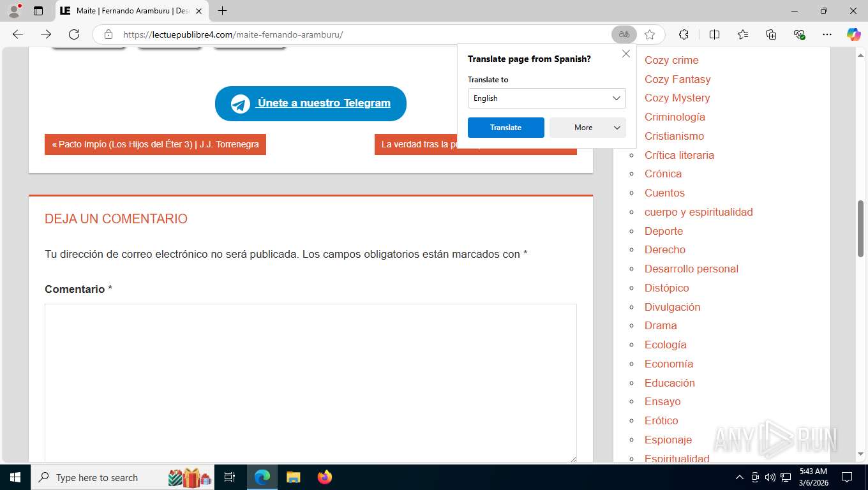Open the Deporte category link

[x=664, y=231]
